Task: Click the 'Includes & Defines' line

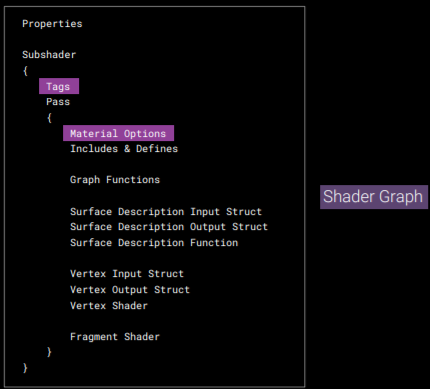Action: [124, 149]
